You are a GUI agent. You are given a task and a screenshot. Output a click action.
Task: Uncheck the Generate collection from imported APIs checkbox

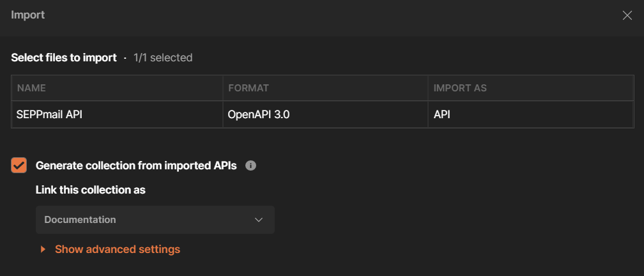tap(19, 165)
